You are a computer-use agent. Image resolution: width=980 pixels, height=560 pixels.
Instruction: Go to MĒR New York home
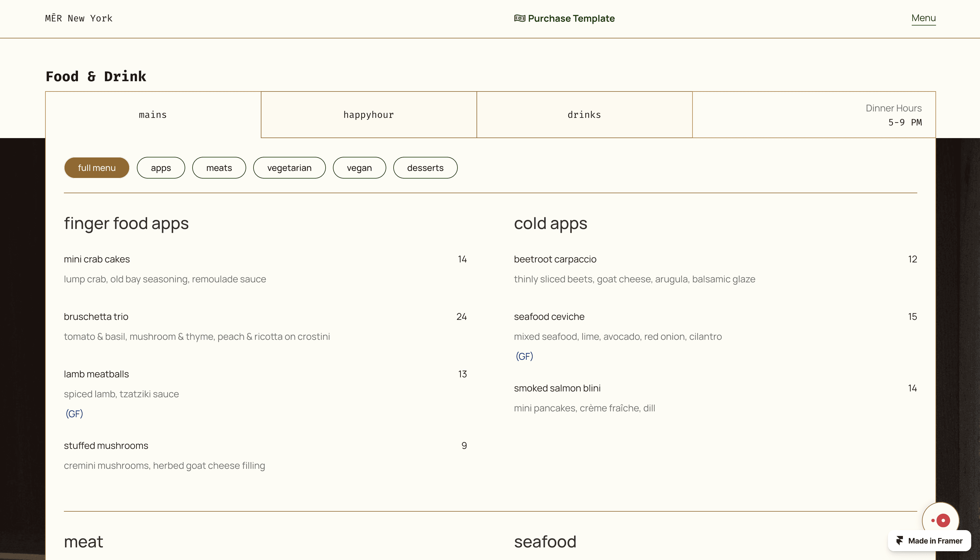[79, 18]
